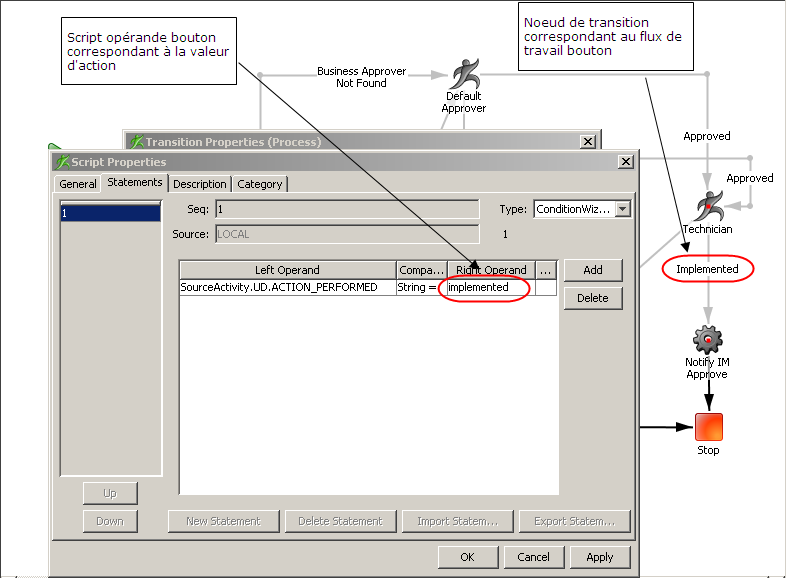Click the Cancel button

pyautogui.click(x=534, y=557)
